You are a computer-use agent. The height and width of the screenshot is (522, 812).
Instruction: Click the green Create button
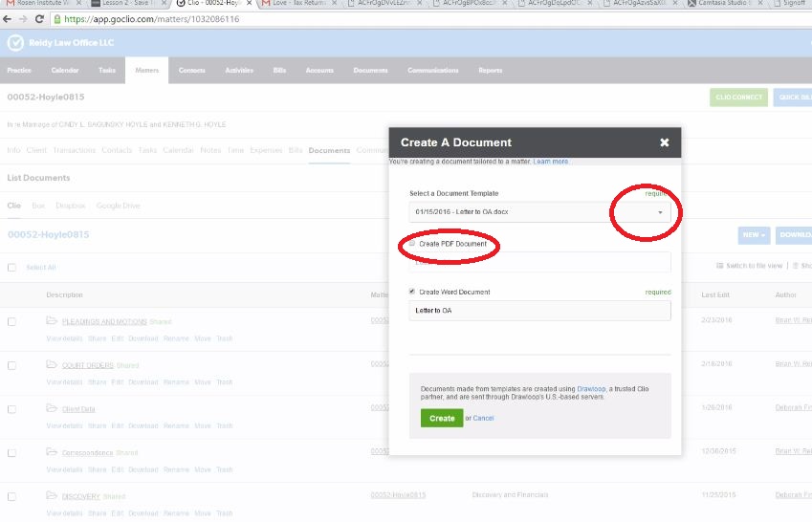point(442,418)
